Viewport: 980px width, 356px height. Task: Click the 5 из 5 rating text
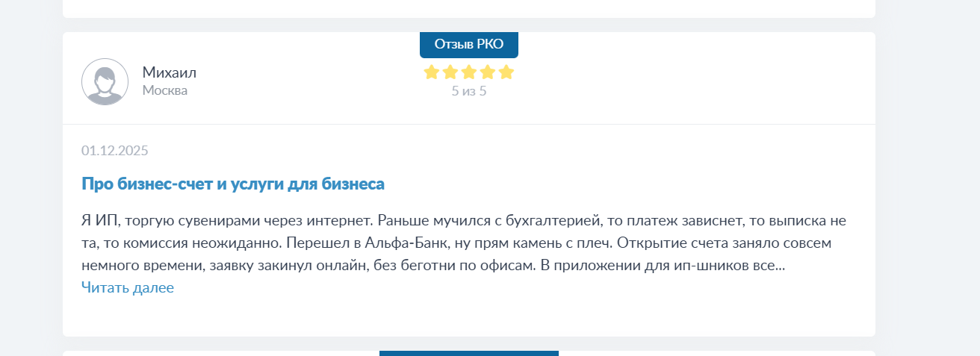(x=468, y=91)
